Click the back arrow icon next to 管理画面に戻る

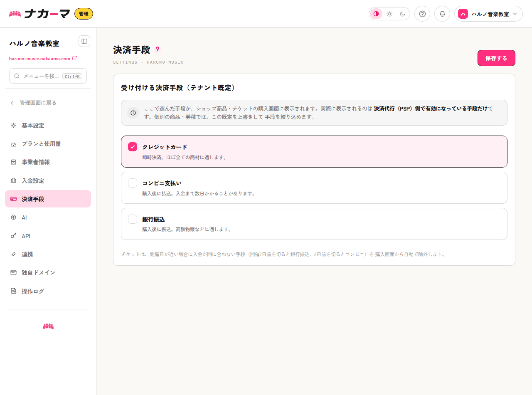[x=13, y=103]
